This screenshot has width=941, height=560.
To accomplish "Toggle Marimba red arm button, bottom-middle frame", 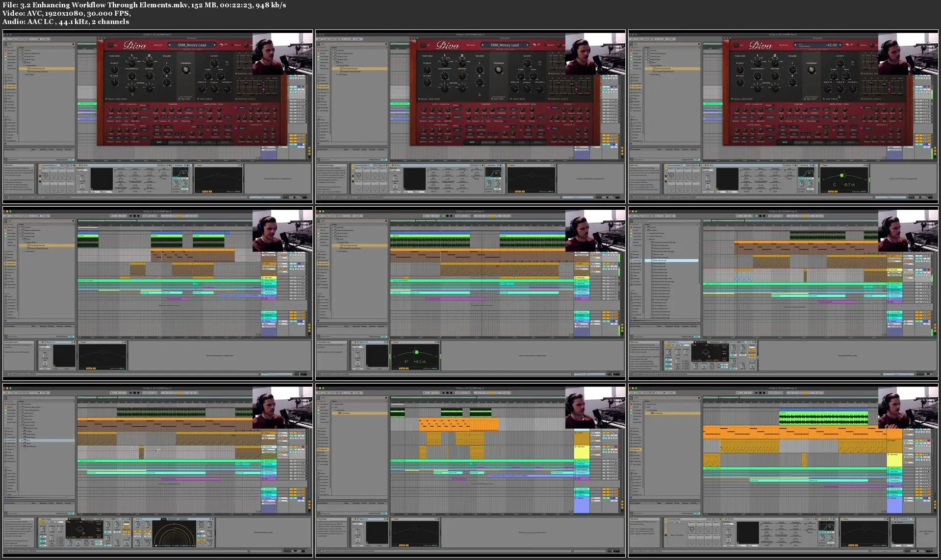I will pyautogui.click(x=616, y=447).
